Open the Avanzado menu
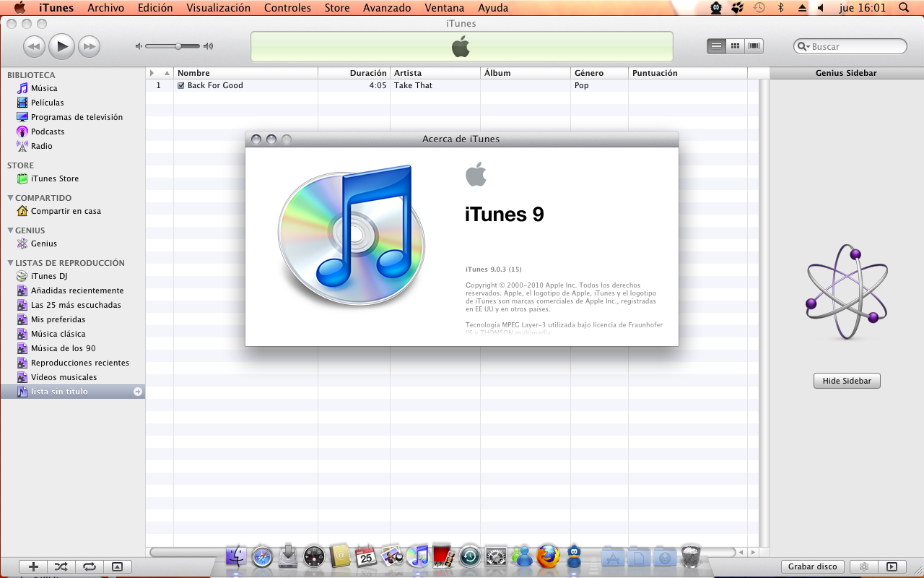924x578 pixels. click(387, 8)
